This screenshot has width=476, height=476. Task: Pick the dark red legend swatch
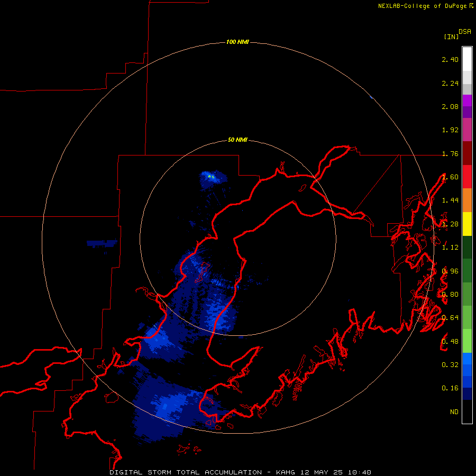pyautogui.click(x=467, y=153)
